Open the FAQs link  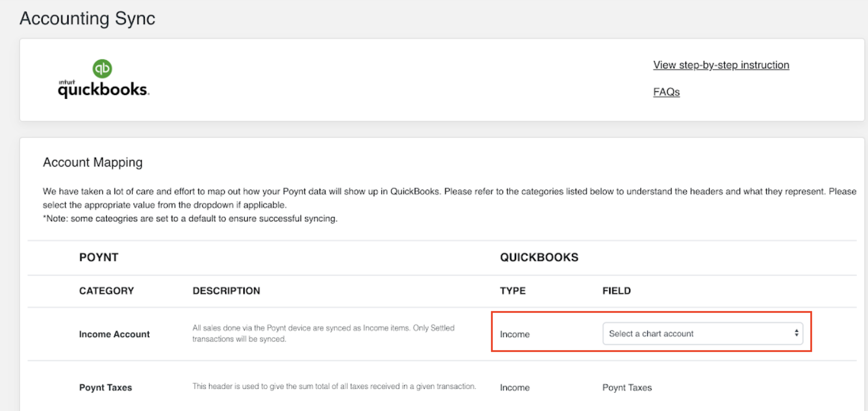click(x=666, y=92)
